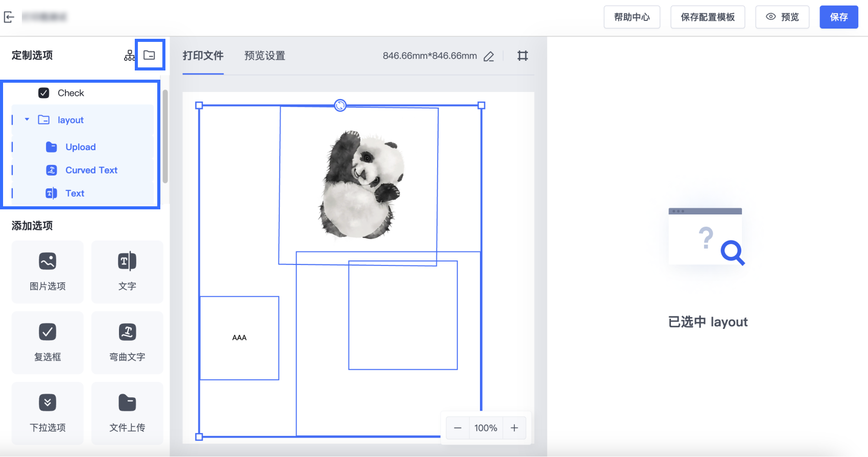Add a 图片选项 image option
The width and height of the screenshot is (868, 457).
tap(47, 272)
